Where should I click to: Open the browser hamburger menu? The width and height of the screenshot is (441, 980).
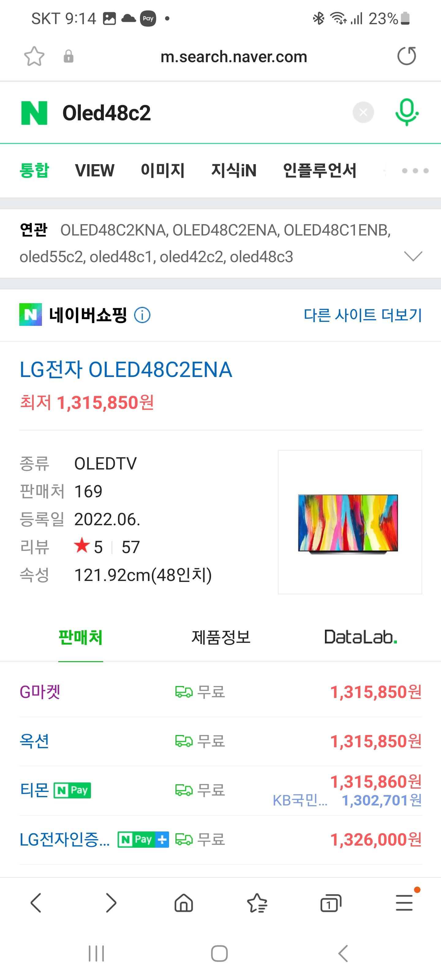point(404,903)
